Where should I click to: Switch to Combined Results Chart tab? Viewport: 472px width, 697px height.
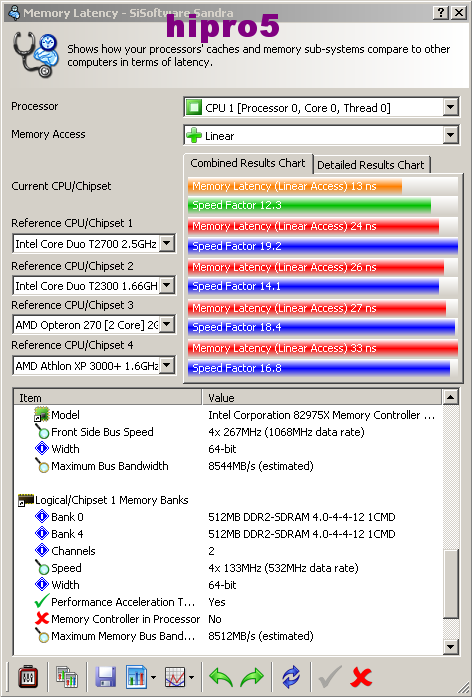pyautogui.click(x=248, y=163)
